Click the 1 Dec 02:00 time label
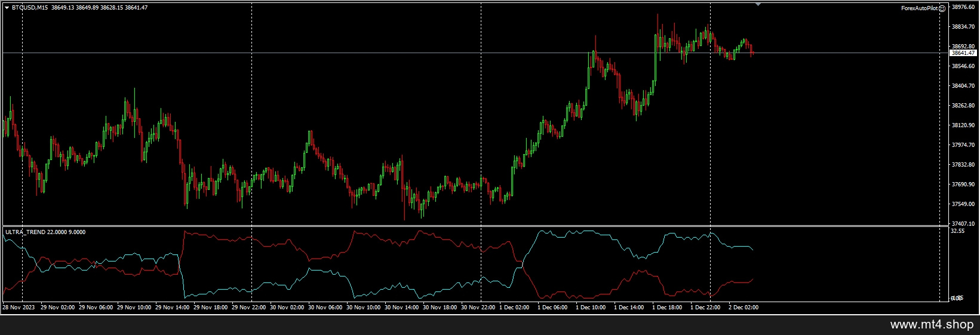 click(514, 308)
